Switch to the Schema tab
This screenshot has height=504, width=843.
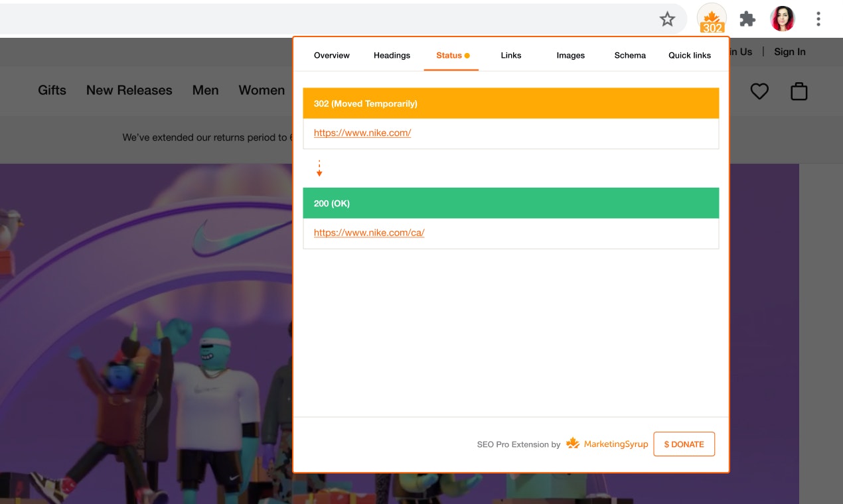click(629, 56)
